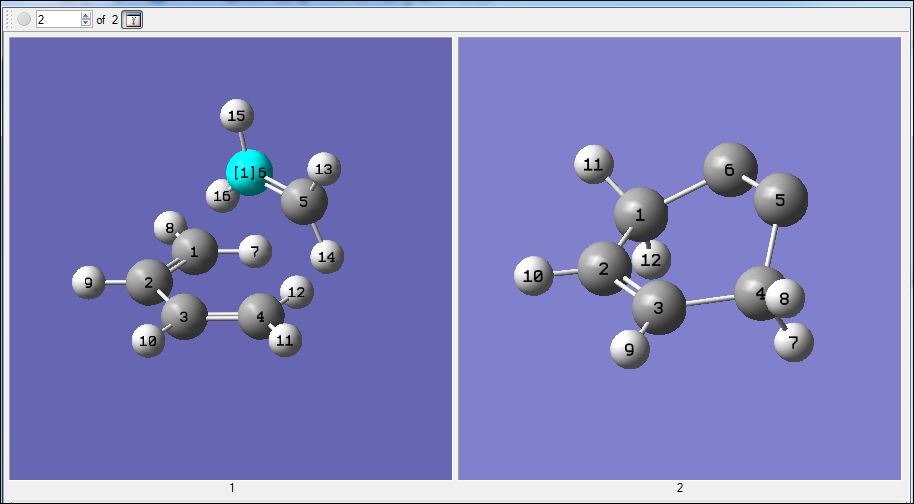Select carbon atom 5 in left model
Screen dimensions: 914x504
[304, 202]
